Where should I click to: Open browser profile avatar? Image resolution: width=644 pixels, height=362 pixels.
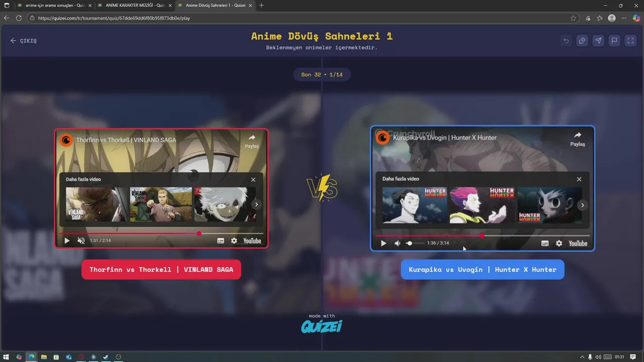point(612,18)
